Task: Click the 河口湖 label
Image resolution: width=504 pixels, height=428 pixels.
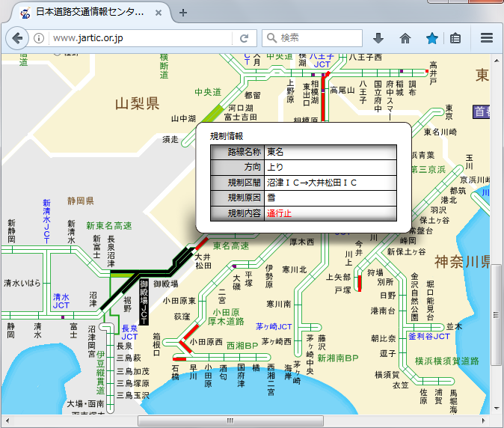Action: [x=241, y=108]
